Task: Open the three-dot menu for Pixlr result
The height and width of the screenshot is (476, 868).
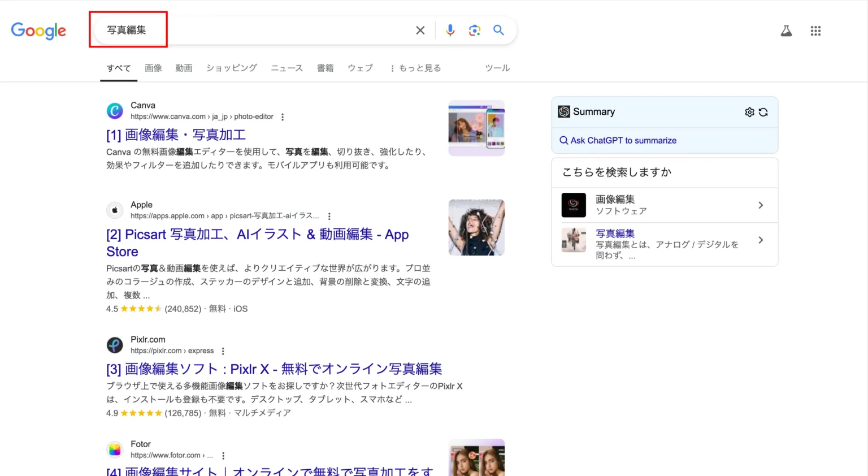Action: 223,351
